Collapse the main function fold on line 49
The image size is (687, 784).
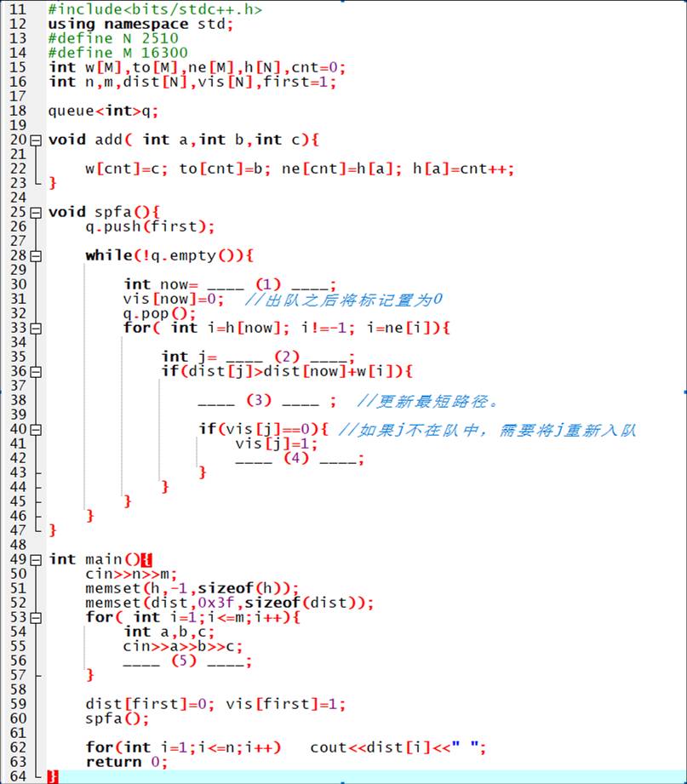(35, 559)
